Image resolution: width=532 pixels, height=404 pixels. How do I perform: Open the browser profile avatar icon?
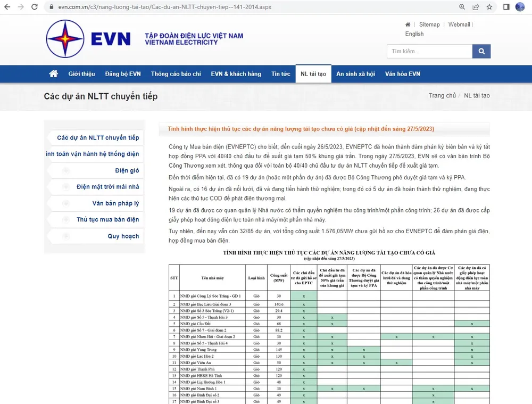coord(520,7)
